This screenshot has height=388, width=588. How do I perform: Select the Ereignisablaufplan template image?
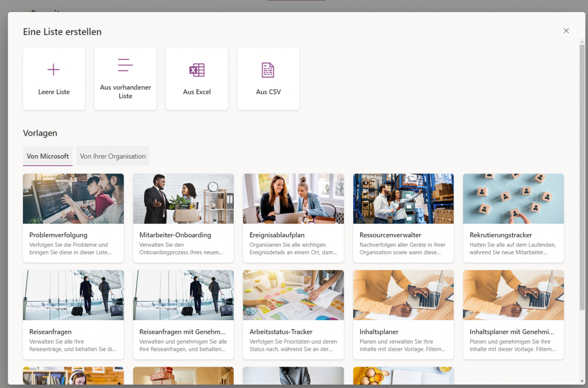pos(293,198)
